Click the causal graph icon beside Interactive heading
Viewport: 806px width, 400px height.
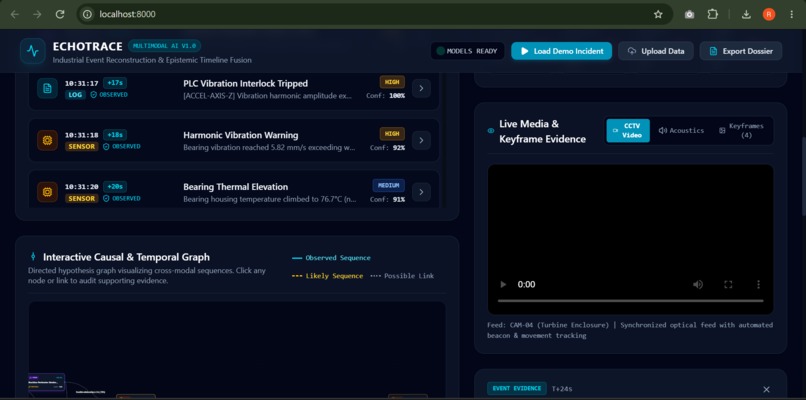33,256
